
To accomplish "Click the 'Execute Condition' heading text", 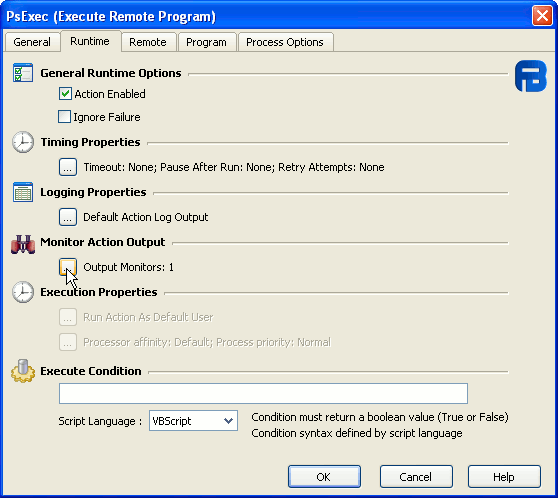I will pyautogui.click(x=91, y=371).
